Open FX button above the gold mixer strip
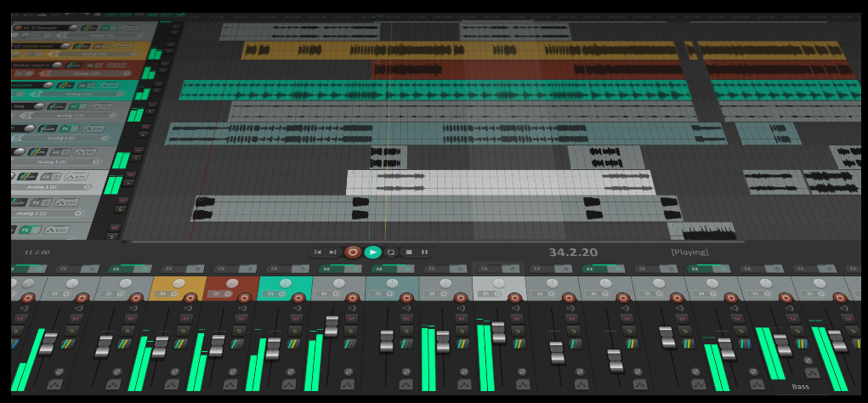 click(173, 269)
